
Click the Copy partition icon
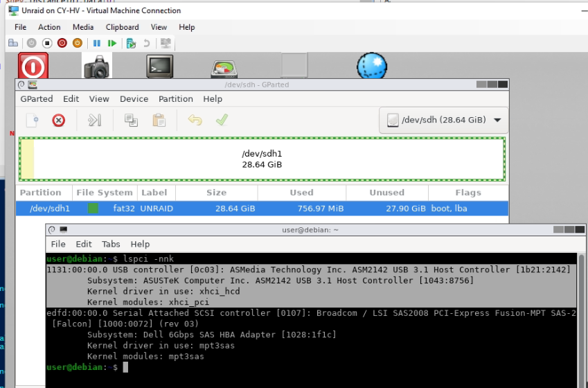[131, 121]
